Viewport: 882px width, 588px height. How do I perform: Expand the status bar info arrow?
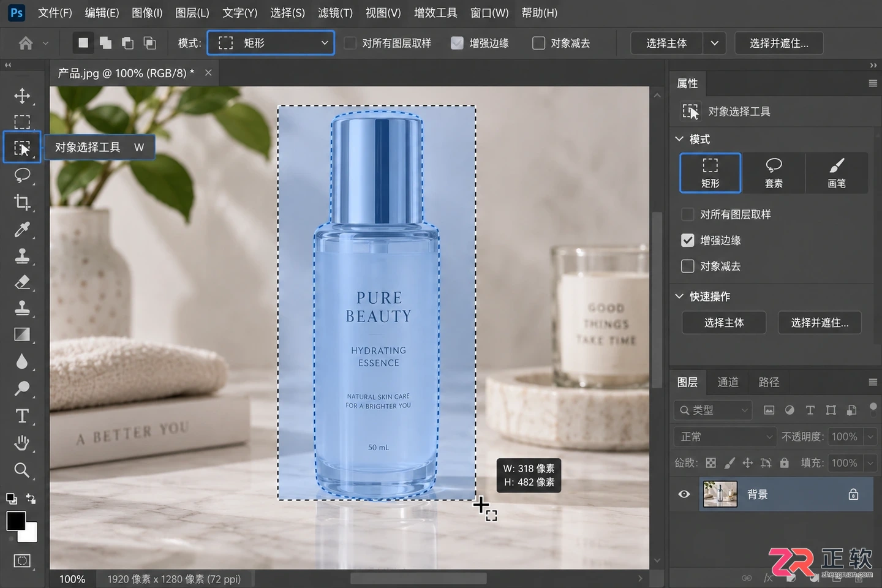pos(640,578)
